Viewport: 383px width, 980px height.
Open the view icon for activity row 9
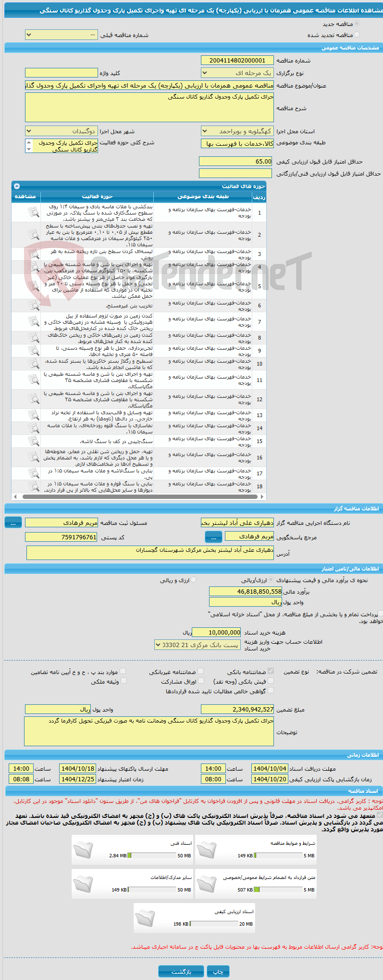(33, 350)
